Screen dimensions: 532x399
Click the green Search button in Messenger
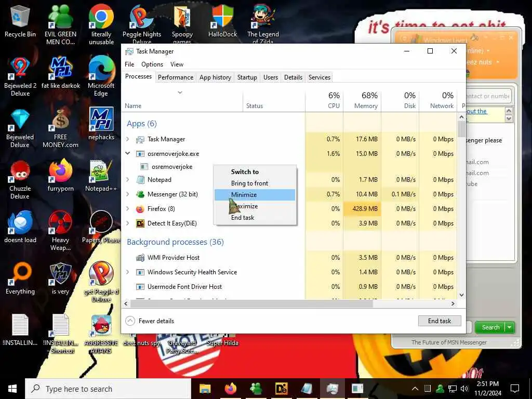[490, 327]
